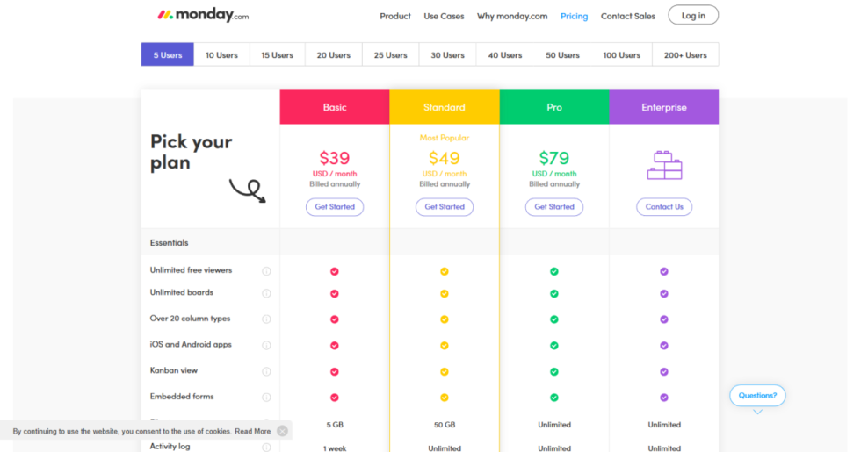Click Contact Us for Enterprise
Viewport: 868px width, 452px height.
point(664,207)
